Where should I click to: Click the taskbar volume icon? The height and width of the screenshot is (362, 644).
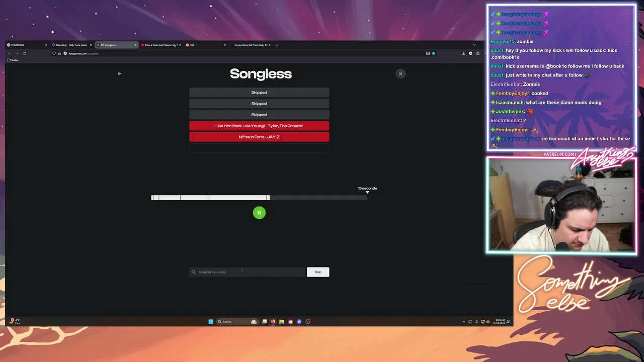[x=488, y=322]
